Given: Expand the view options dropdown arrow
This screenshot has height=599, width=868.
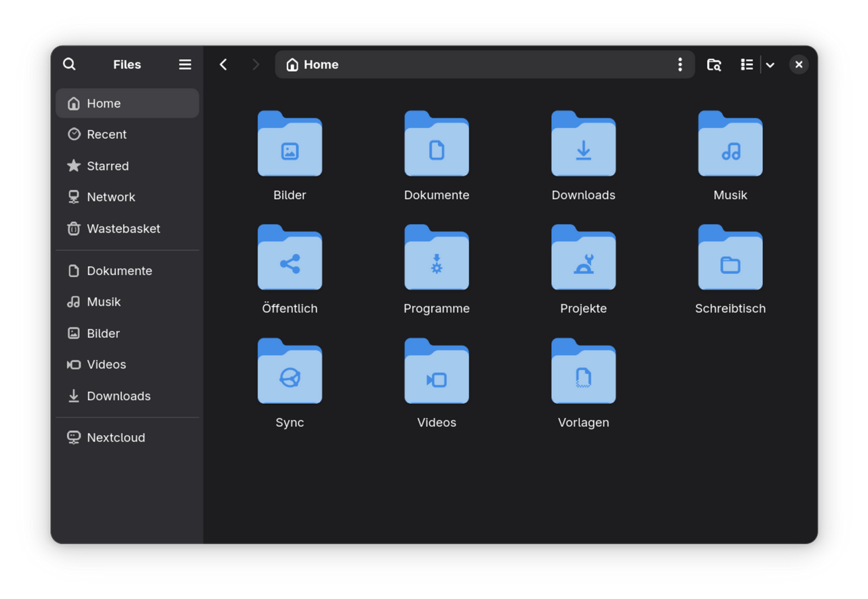Looking at the screenshot, I should tap(770, 65).
